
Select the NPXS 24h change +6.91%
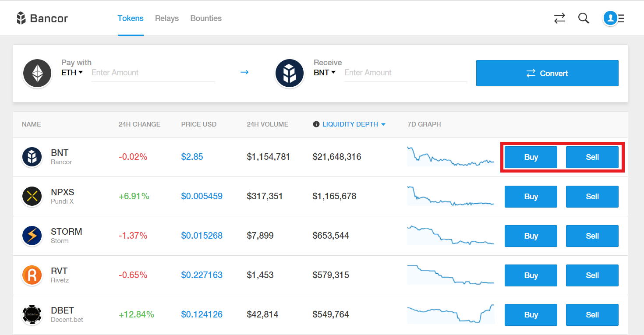[x=134, y=196]
